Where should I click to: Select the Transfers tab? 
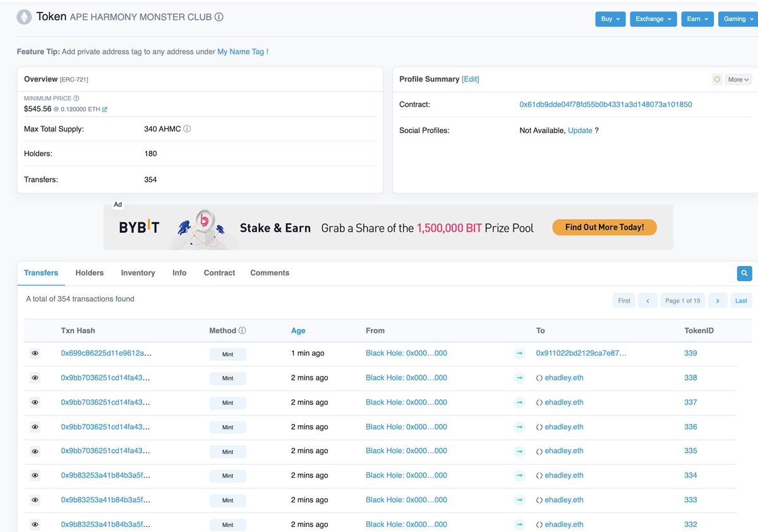41,273
